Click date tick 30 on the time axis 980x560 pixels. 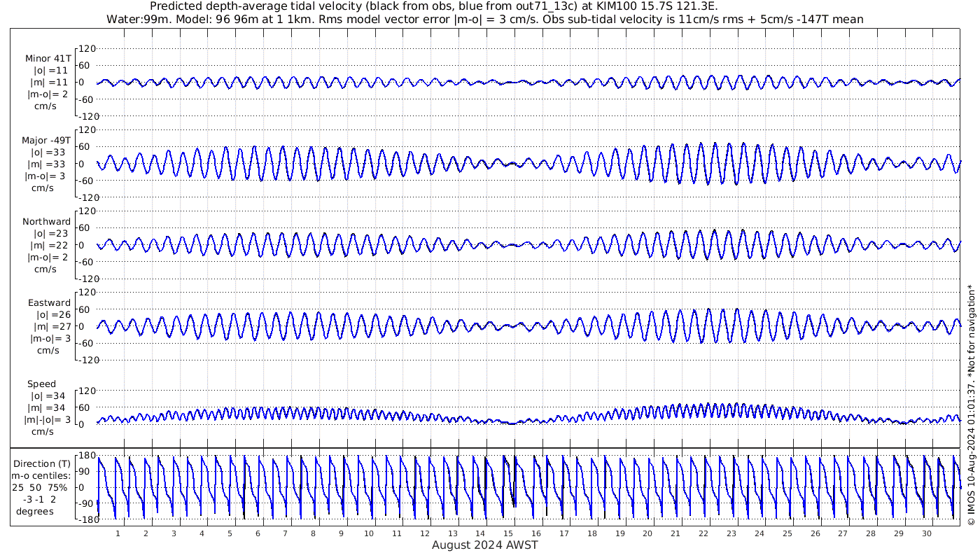pos(927,533)
